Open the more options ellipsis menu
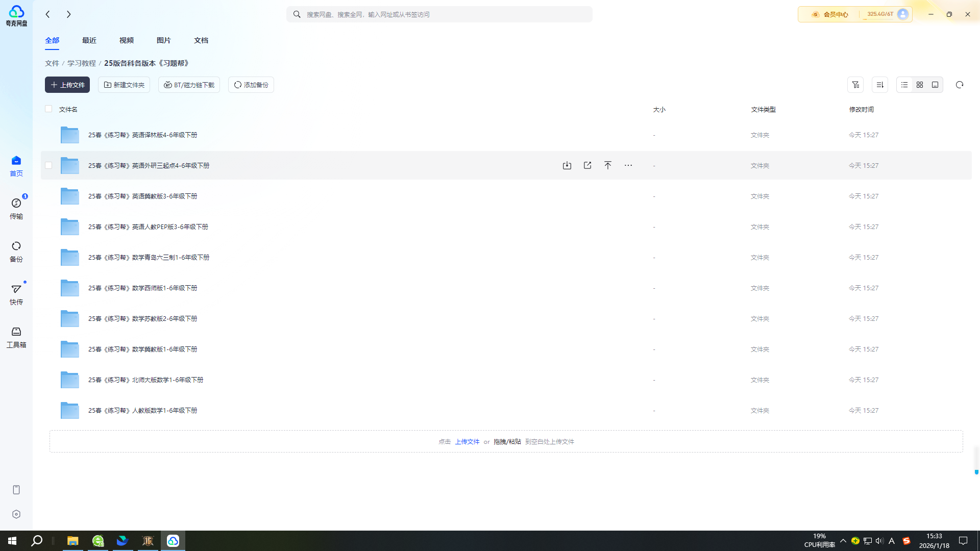This screenshot has width=980, height=551. (x=628, y=165)
